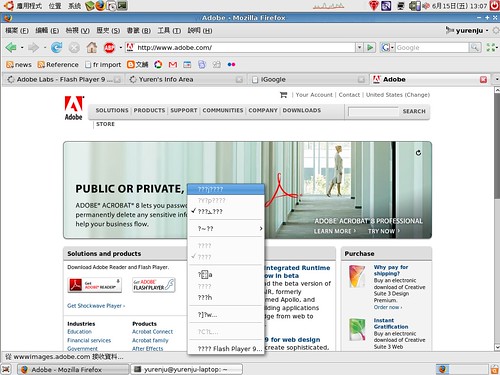
Task: Click the Back arrow navigation button
Action: click(11, 48)
